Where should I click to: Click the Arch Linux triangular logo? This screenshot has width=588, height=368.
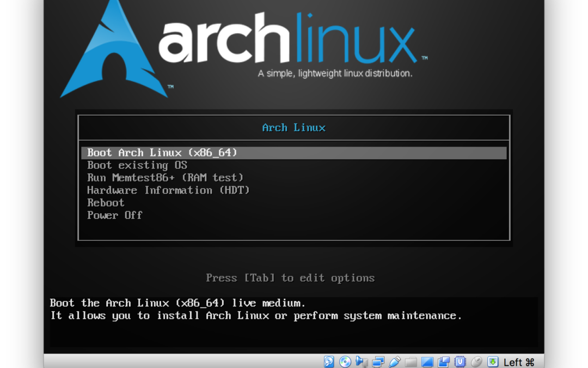coord(114,49)
